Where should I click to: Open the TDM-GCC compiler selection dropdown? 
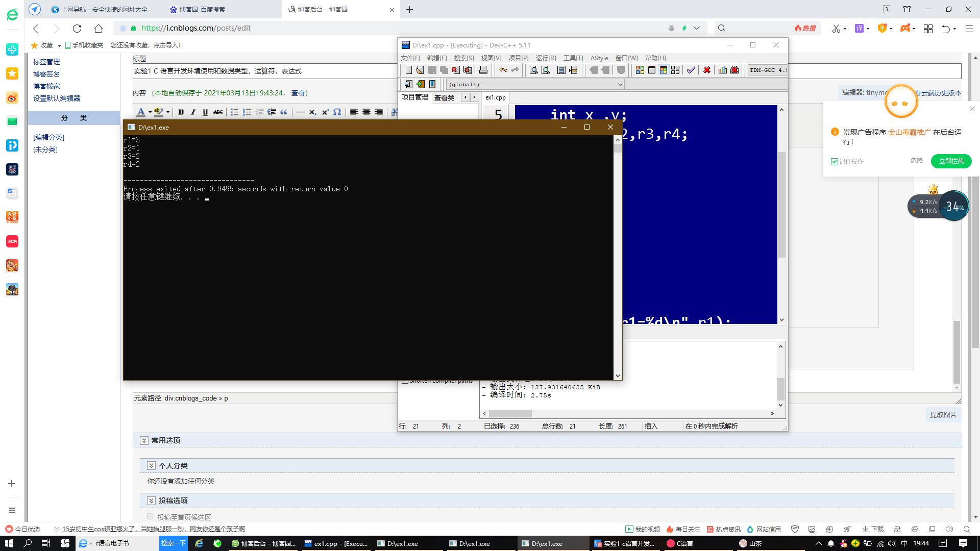pyautogui.click(x=767, y=70)
